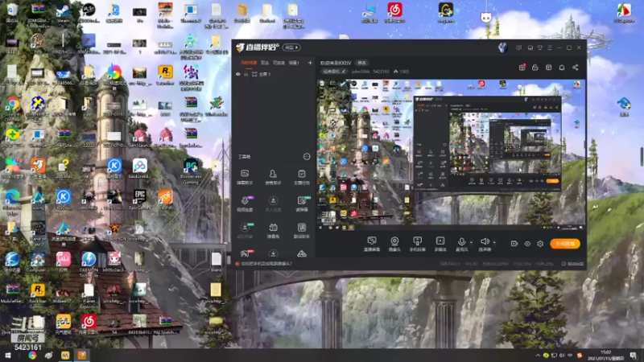Open the Windows Start menu
The height and width of the screenshot is (362, 644).
pos(8,355)
